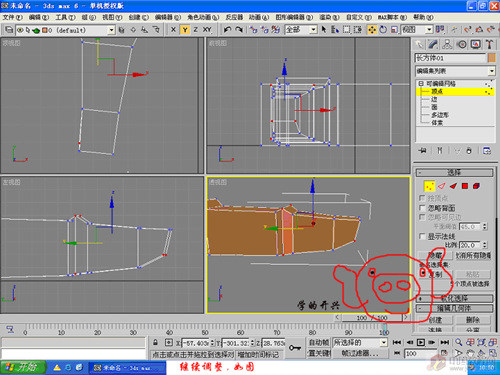Activate the Select and Move tool
The width and height of the screenshot is (500, 375).
[x=372, y=30]
